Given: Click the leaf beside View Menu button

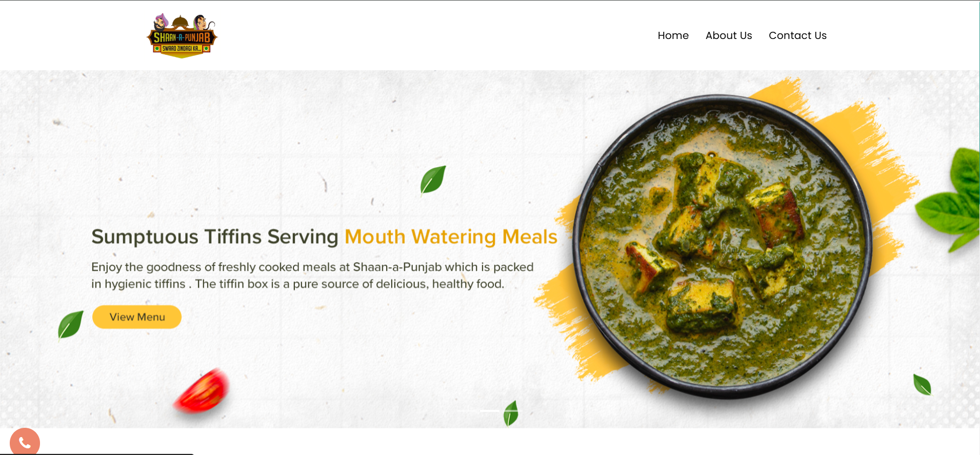Looking at the screenshot, I should 70,325.
